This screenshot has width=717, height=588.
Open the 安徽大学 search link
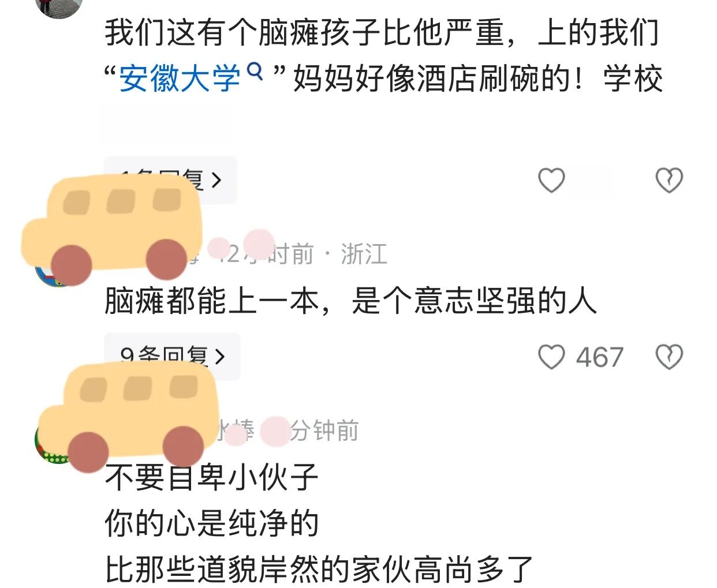180,78
